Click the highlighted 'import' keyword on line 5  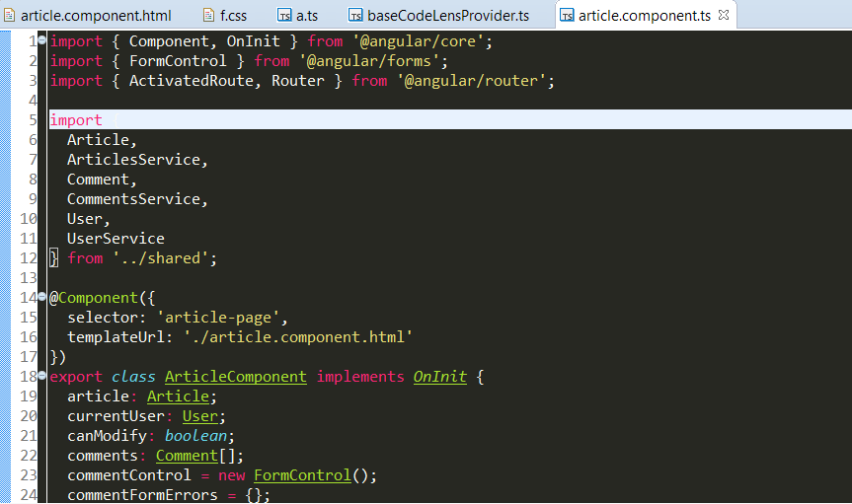pos(76,120)
